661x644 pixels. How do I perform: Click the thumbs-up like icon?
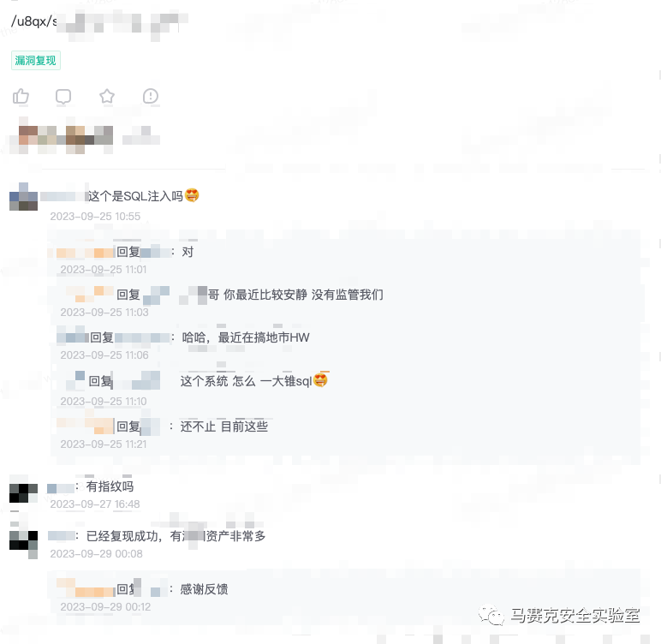tap(21, 96)
